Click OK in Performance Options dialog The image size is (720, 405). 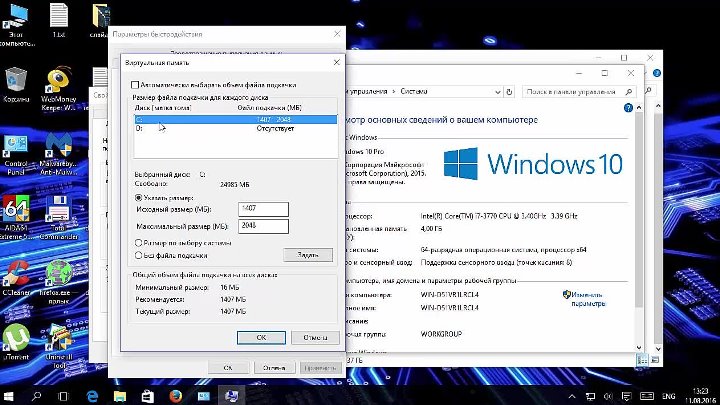(228, 368)
